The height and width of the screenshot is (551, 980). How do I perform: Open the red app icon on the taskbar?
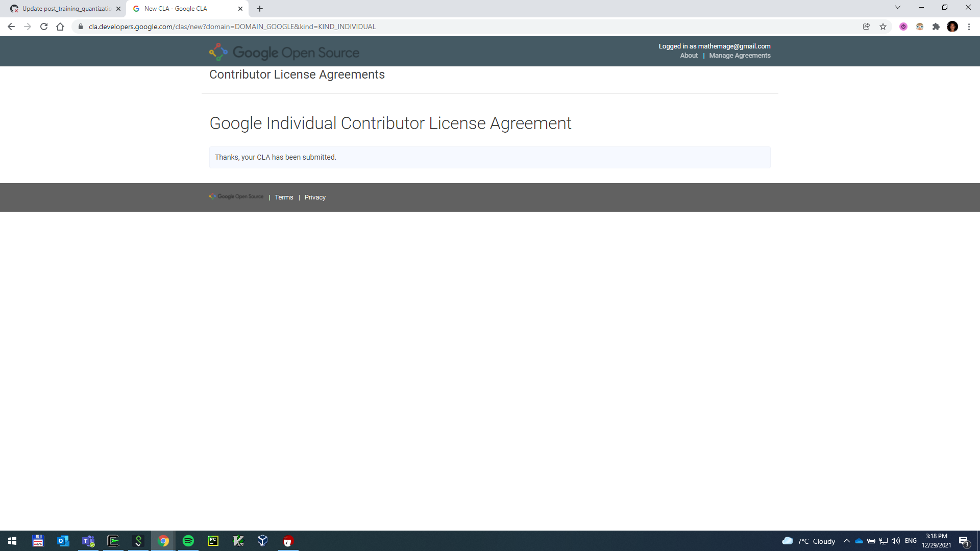tap(288, 541)
